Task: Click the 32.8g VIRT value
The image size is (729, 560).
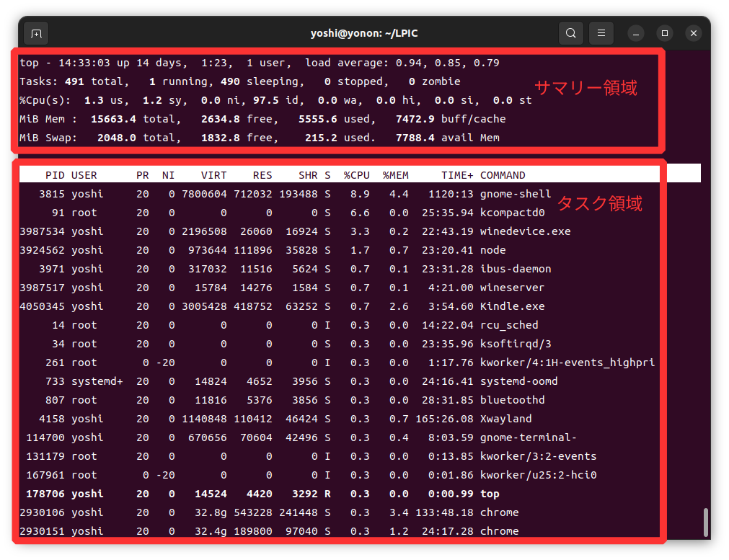Action: point(211,512)
